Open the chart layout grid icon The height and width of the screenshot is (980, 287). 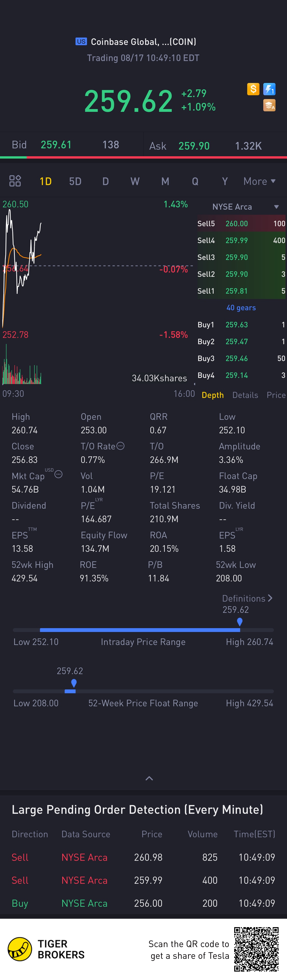point(15,181)
